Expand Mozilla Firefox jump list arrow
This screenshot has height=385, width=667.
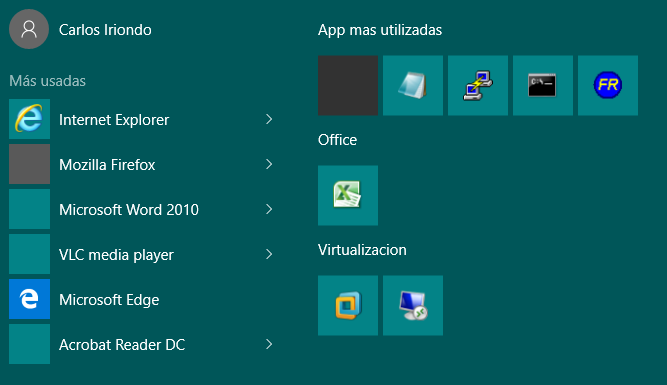click(x=269, y=164)
